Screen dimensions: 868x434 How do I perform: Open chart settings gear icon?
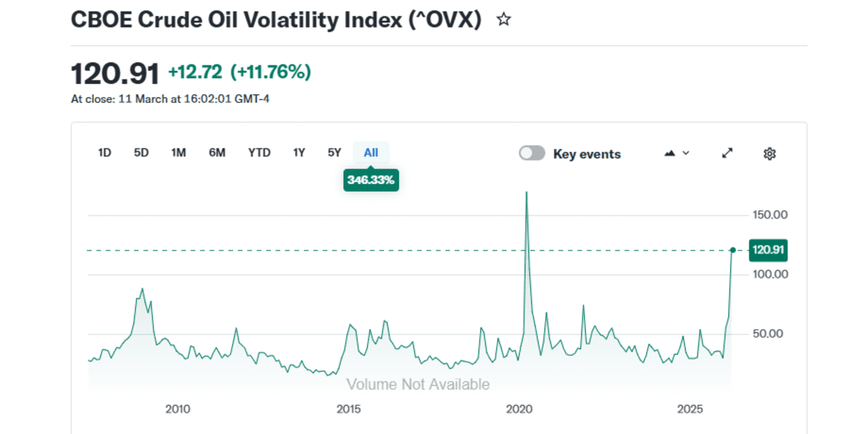769,154
